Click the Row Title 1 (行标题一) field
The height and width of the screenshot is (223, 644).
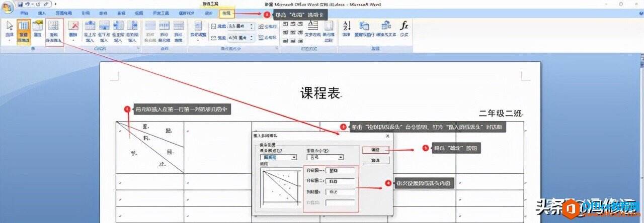pos(340,170)
